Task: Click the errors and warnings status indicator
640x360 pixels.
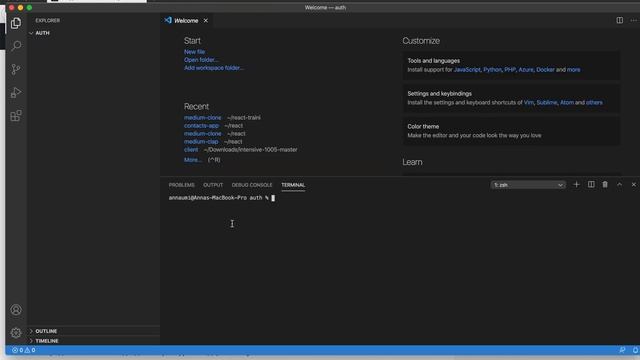Action: [24, 350]
